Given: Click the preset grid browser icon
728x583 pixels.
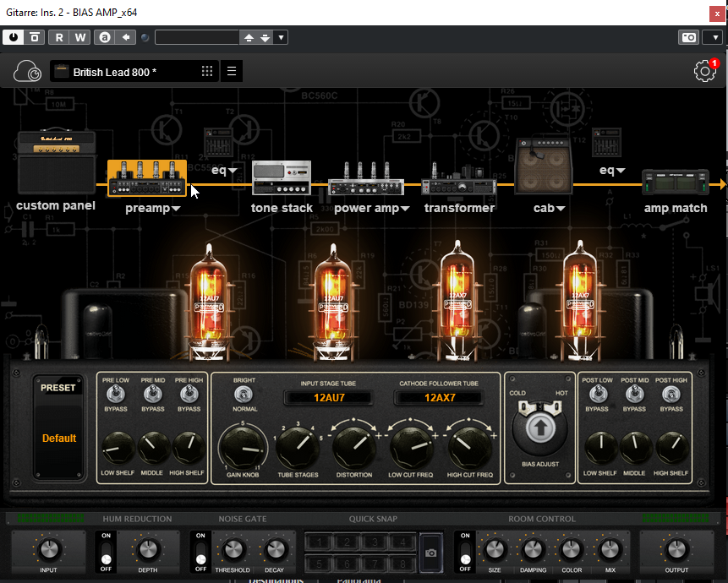Looking at the screenshot, I should (207, 72).
